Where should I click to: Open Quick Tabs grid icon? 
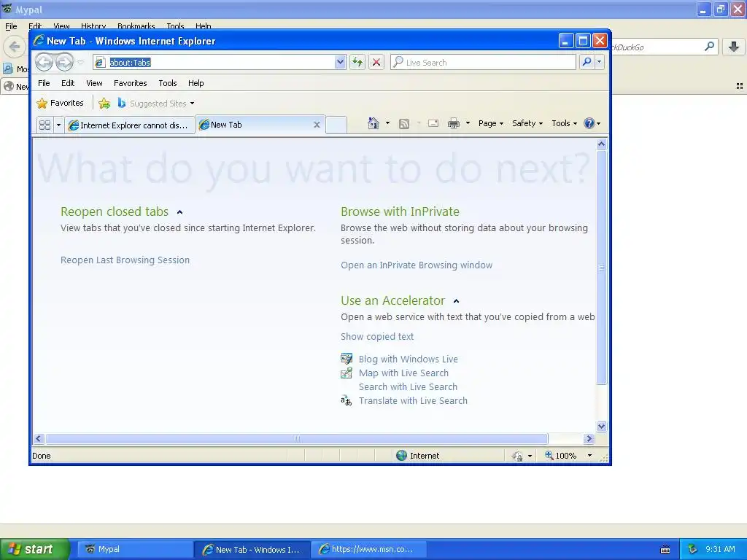44,125
